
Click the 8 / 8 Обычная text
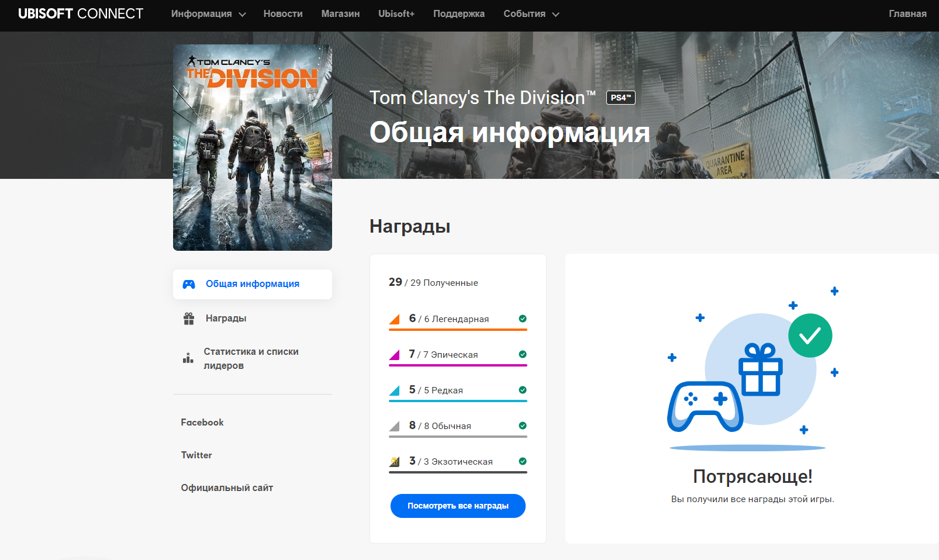pyautogui.click(x=440, y=426)
